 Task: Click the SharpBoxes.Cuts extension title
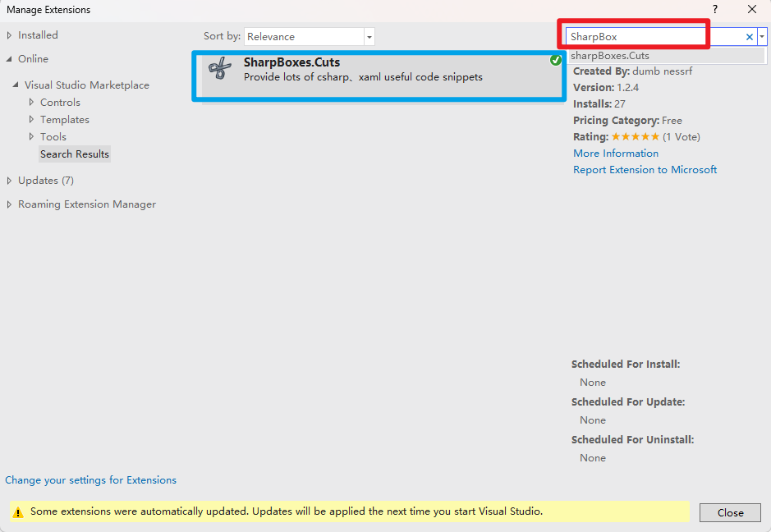pos(291,62)
